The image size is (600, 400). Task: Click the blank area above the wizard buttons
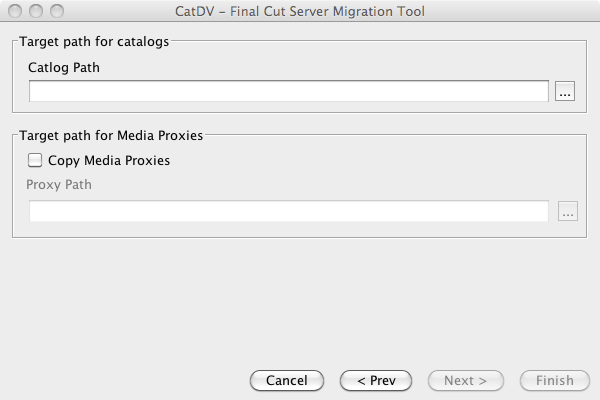coord(300,302)
